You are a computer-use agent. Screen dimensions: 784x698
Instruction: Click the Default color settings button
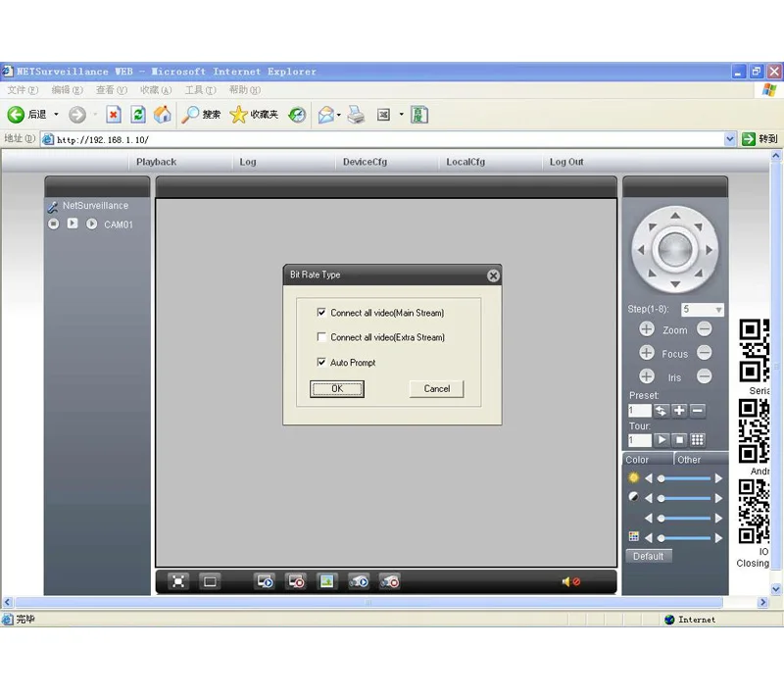click(648, 556)
